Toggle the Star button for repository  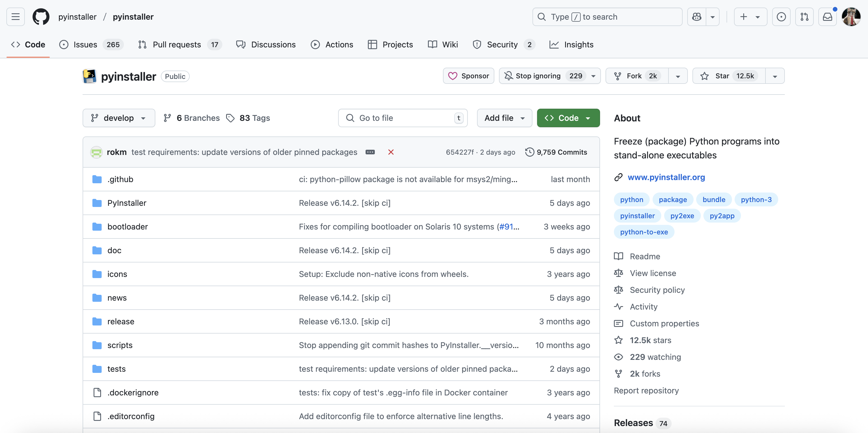(729, 76)
